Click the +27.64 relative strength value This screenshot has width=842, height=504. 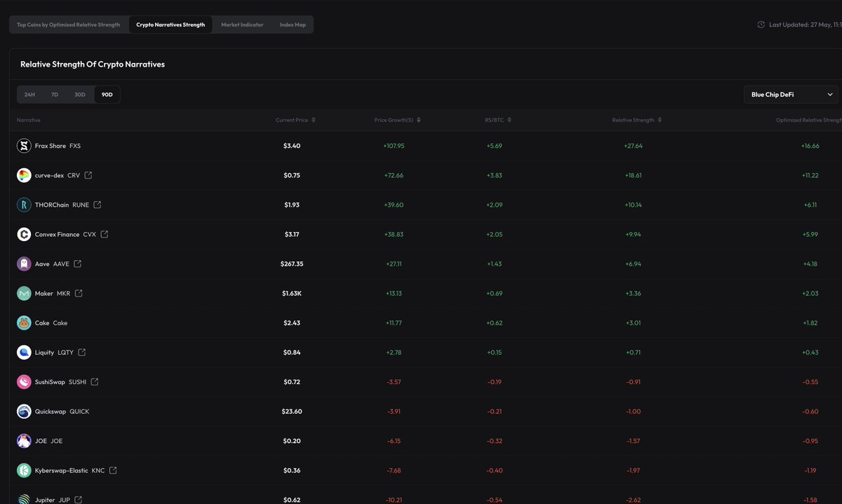633,146
